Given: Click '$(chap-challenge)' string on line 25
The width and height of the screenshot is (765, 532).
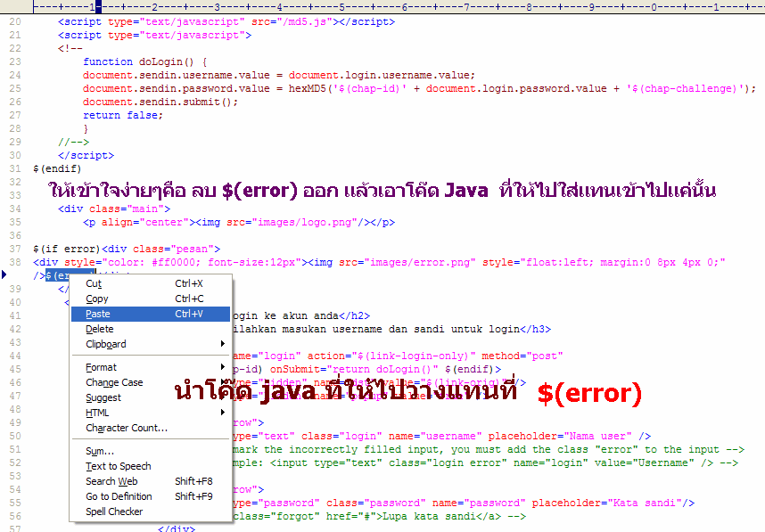Looking at the screenshot, I should [687, 89].
